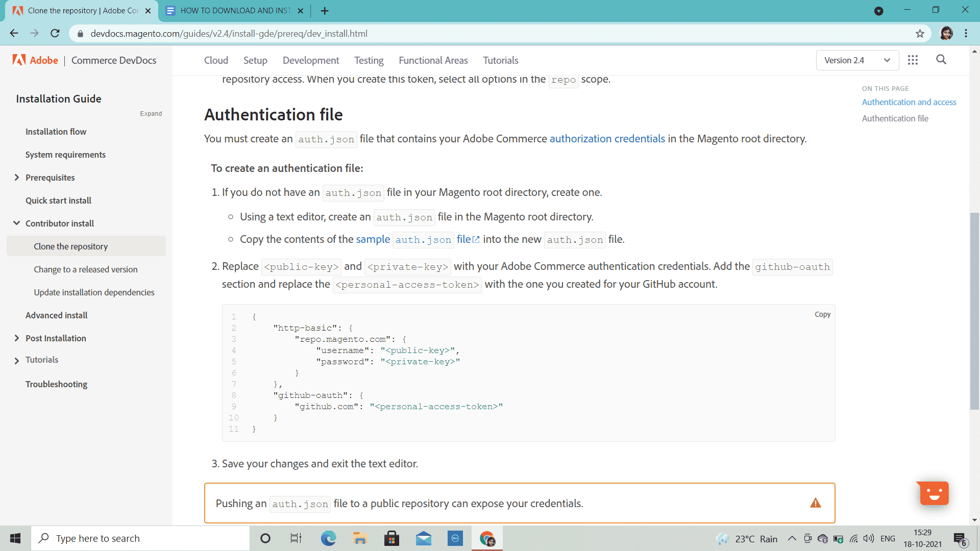This screenshot has width=980, height=551.
Task: Click the Commerce DevDocs home title
Action: coord(114,60)
